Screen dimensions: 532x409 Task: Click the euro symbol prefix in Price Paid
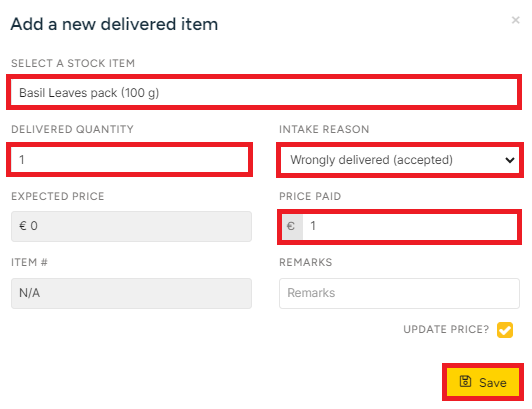click(x=291, y=226)
